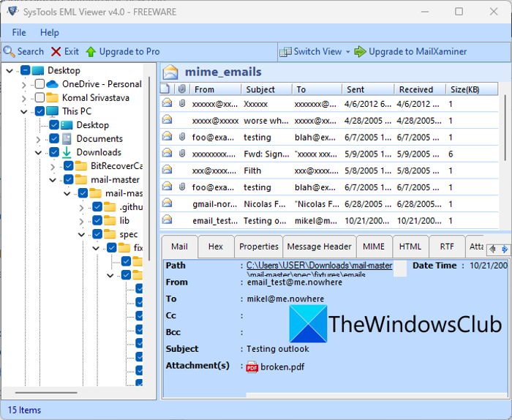The image size is (512, 420).
Task: Collapse the Downloads node
Action: [38, 152]
